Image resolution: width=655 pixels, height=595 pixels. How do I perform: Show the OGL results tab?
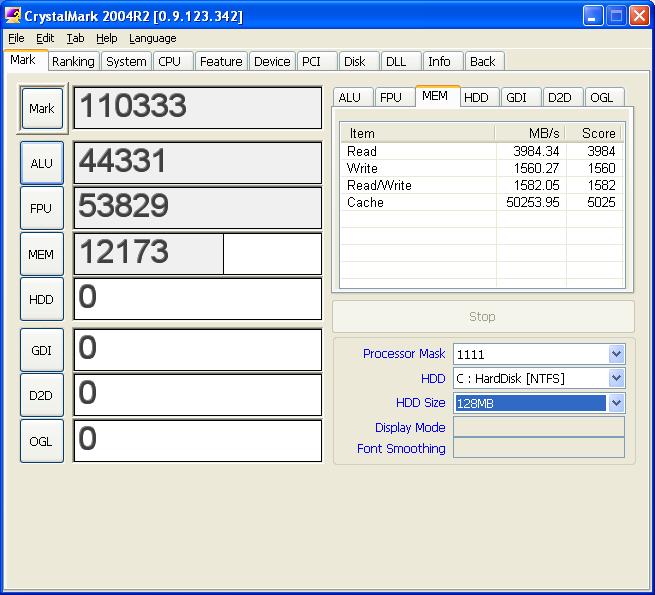click(604, 97)
